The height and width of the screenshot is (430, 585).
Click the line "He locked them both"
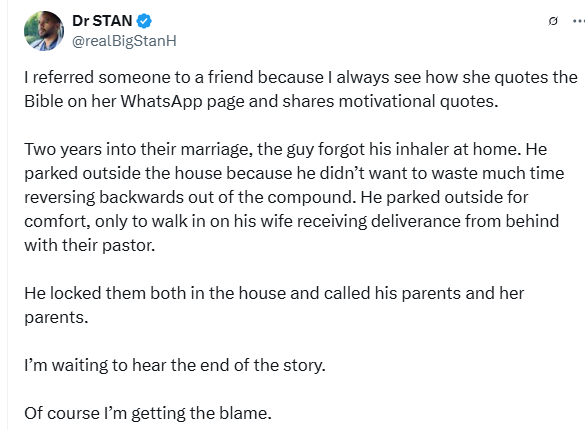[274, 305]
